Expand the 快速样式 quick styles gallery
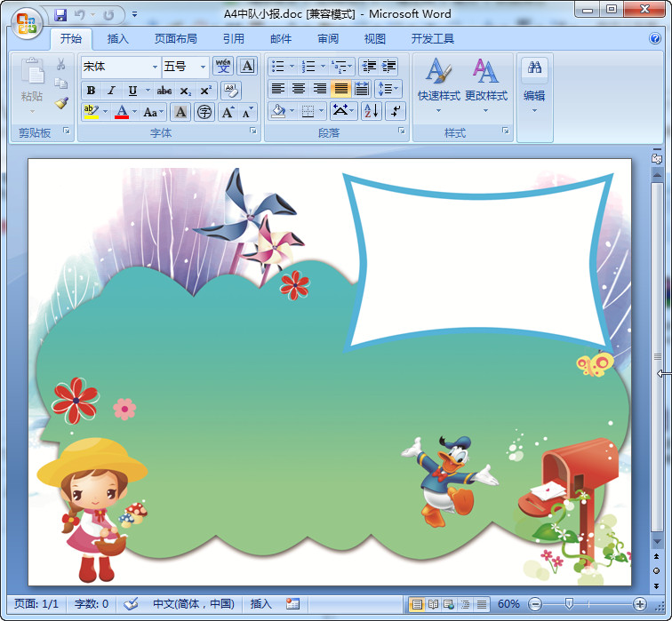This screenshot has width=672, height=621. point(438,85)
